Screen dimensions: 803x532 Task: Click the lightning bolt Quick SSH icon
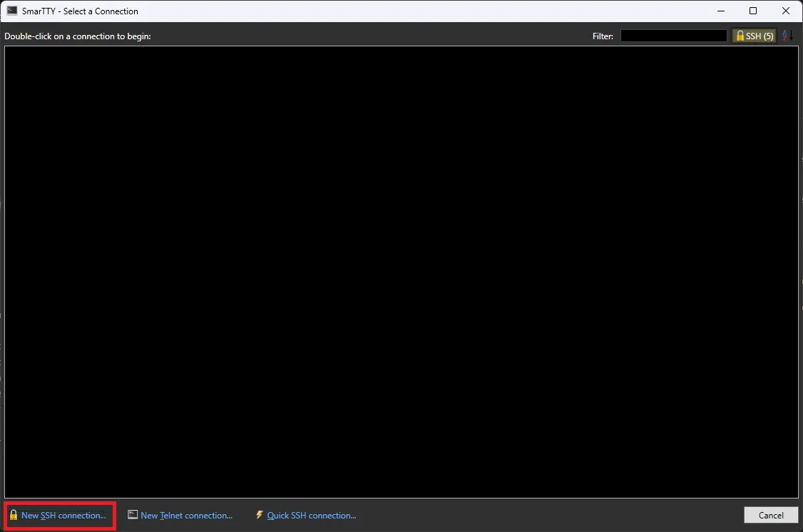click(x=260, y=514)
